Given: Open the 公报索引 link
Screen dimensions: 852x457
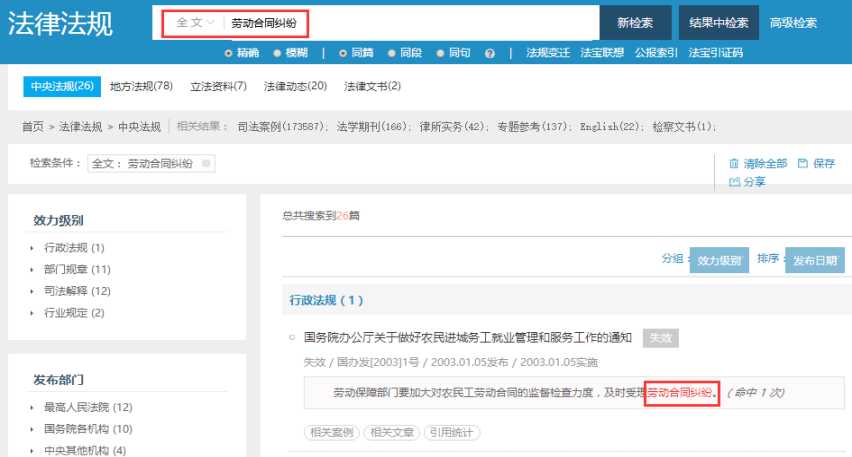Looking at the screenshot, I should (x=656, y=53).
